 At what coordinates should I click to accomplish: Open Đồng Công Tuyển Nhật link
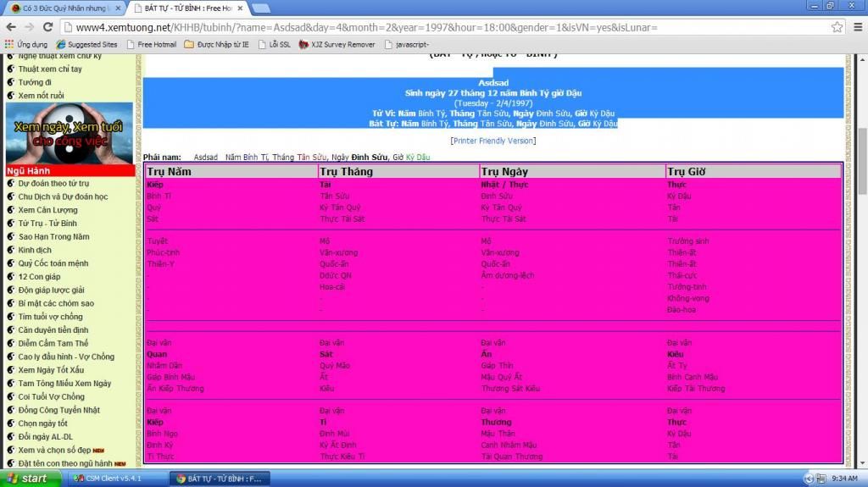59,410
